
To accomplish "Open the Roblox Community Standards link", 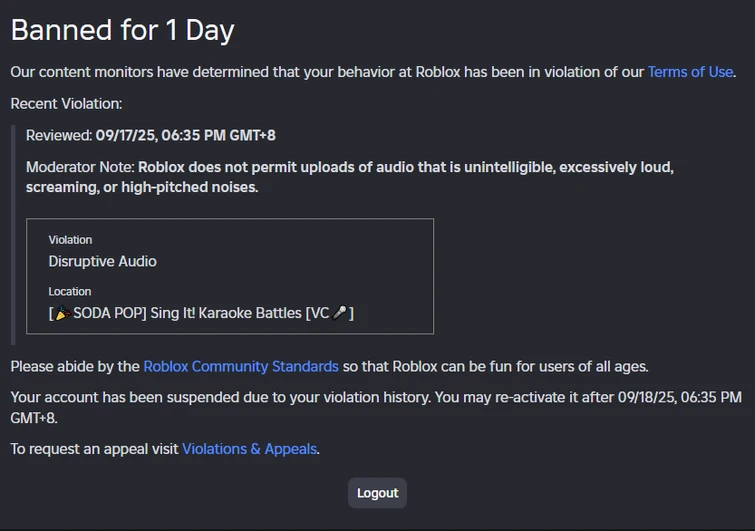I will coord(240,366).
